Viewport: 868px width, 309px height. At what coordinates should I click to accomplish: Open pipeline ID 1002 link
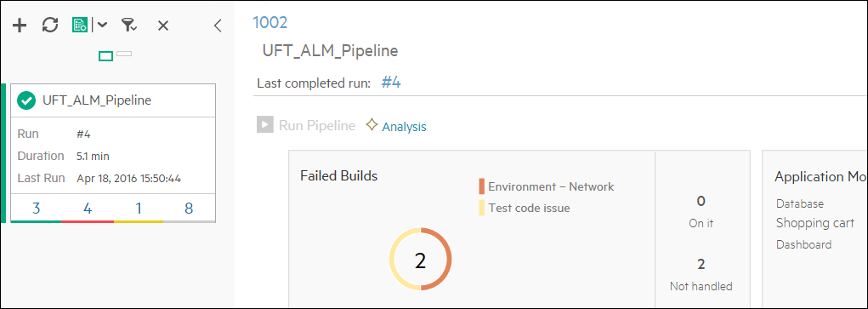tap(270, 23)
